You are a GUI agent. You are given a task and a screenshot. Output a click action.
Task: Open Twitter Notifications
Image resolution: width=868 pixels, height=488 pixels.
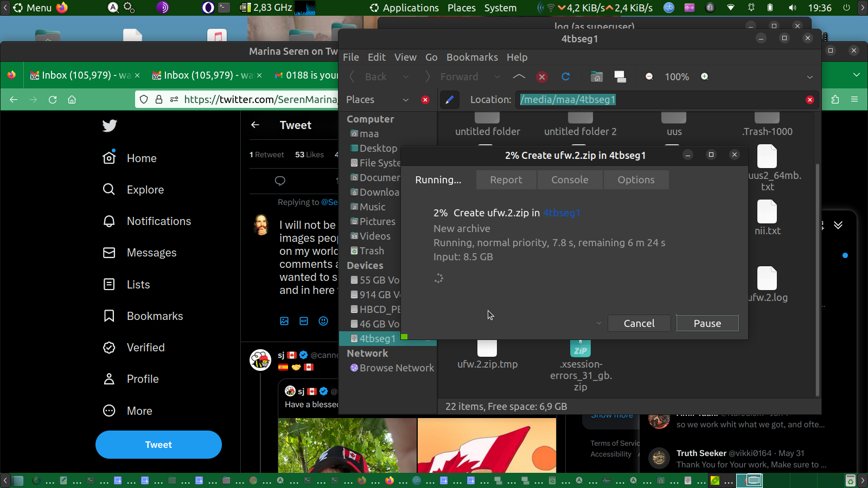click(x=147, y=221)
